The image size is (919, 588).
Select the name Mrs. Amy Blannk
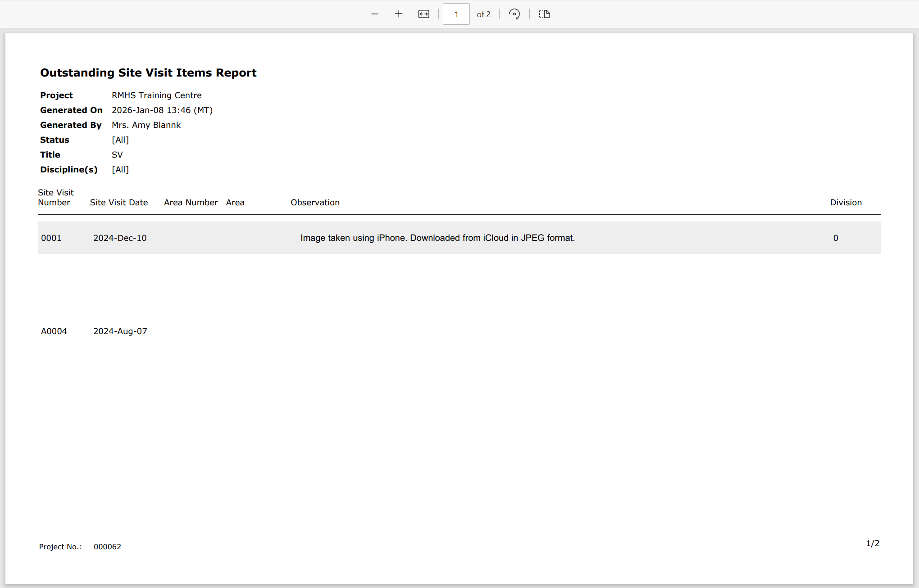[146, 125]
